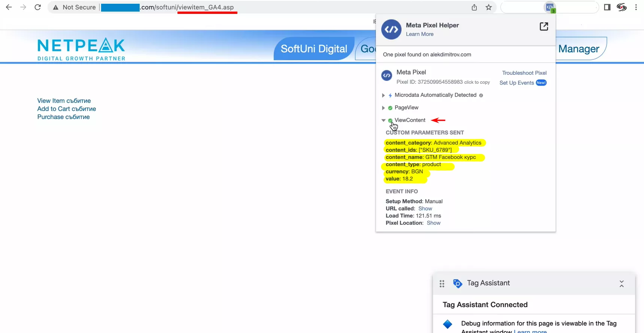Go forward in browser history
644x333 pixels.
pyautogui.click(x=23, y=7)
